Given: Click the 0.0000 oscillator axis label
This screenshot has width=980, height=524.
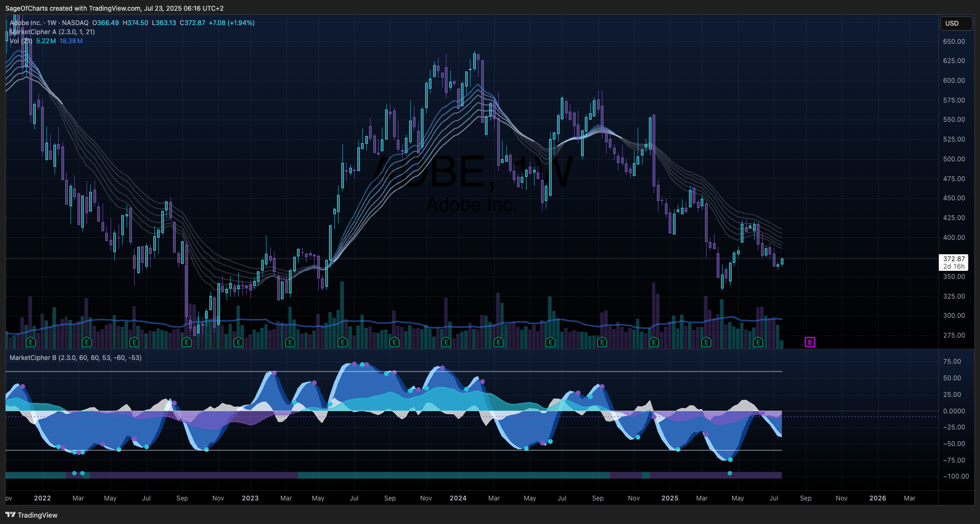Looking at the screenshot, I should point(954,411).
